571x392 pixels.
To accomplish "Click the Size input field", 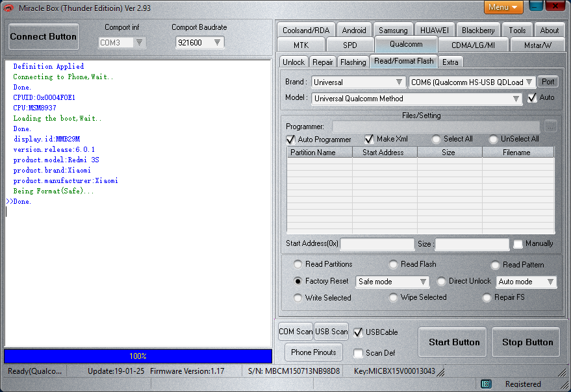I will click(472, 244).
